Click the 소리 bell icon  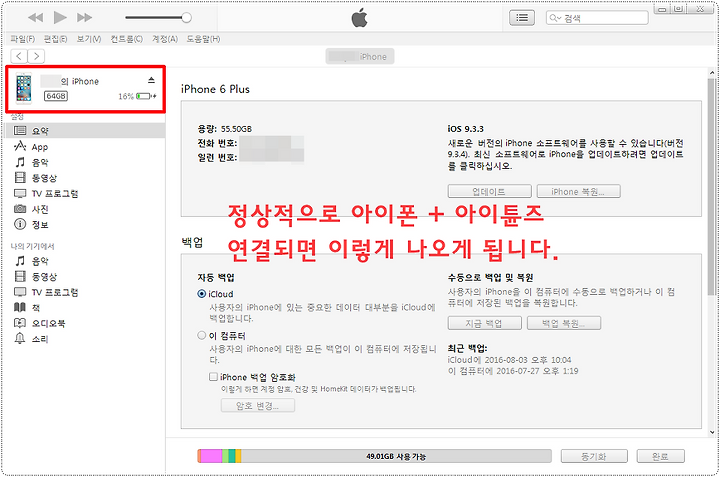20,339
